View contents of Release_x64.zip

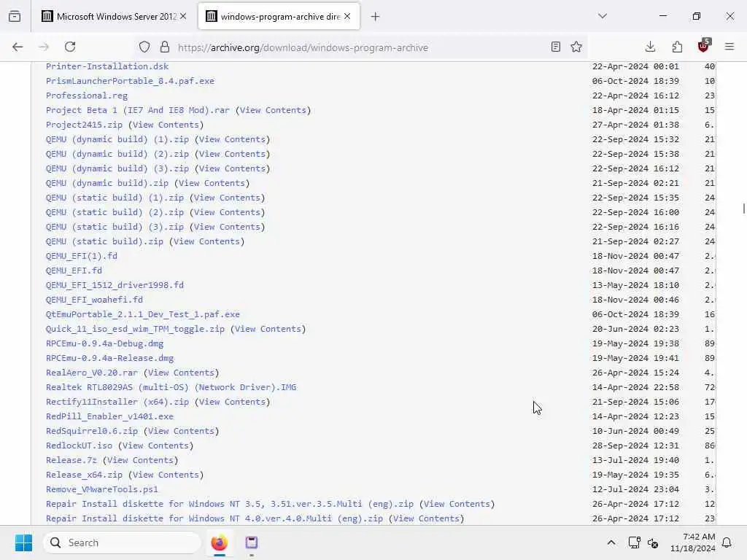[166, 475]
